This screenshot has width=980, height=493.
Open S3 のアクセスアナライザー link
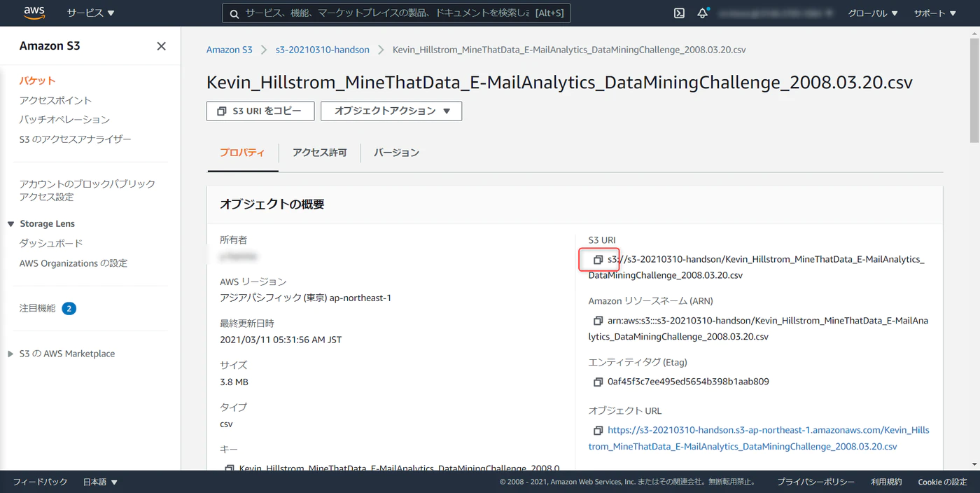pyautogui.click(x=75, y=139)
